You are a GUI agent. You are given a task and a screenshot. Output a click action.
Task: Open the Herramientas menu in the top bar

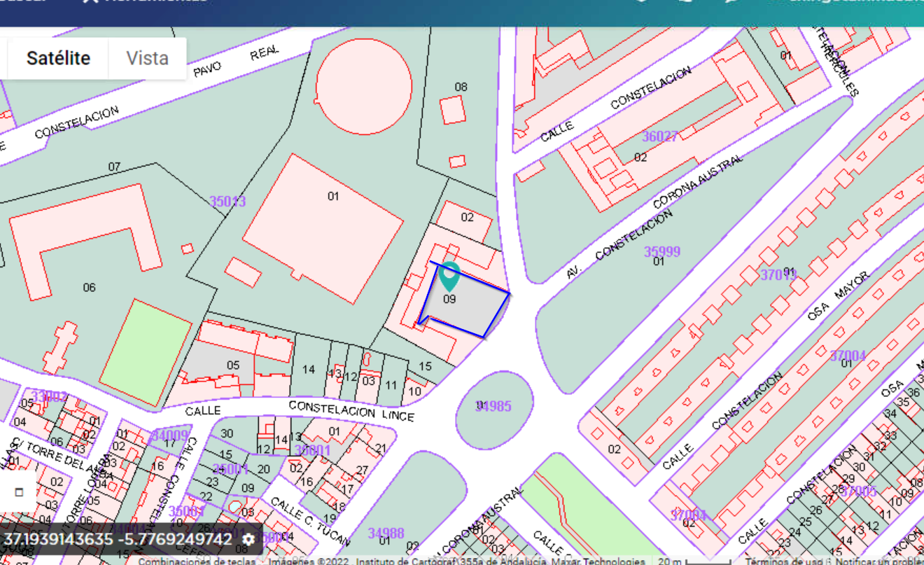[146, 1]
